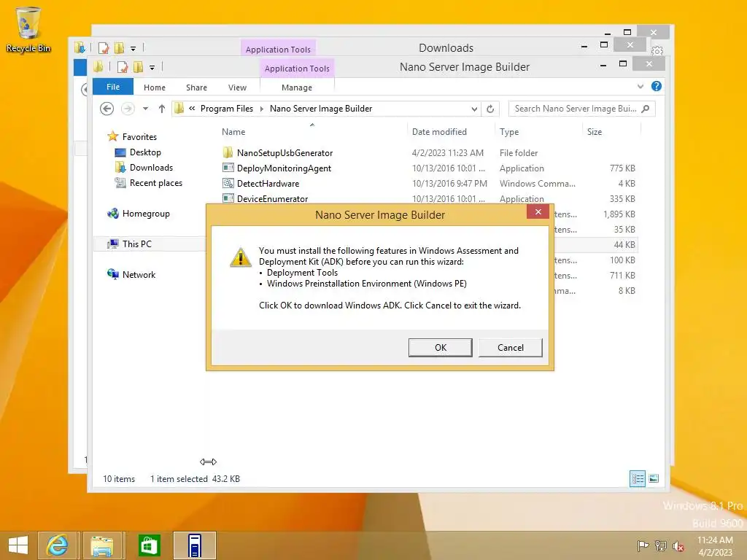The height and width of the screenshot is (560, 747).
Task: Click Nano Server Image Builder breadcrumb segment
Action: [x=321, y=109]
